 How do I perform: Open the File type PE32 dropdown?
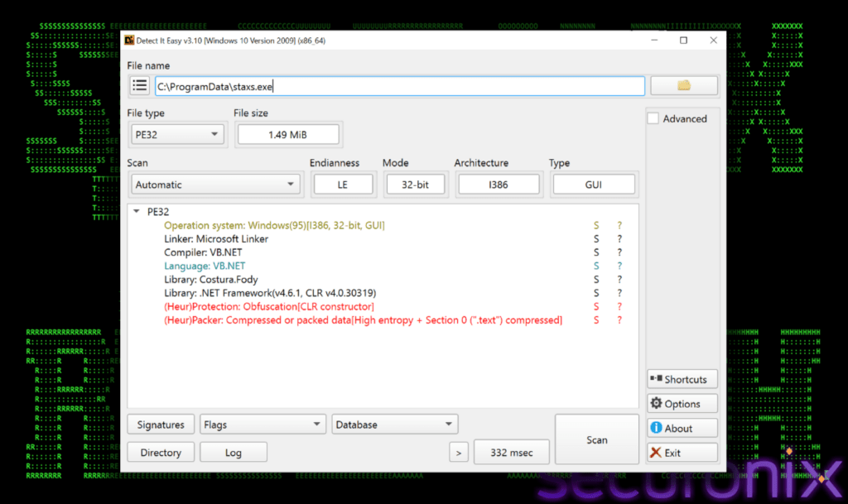pyautogui.click(x=178, y=134)
